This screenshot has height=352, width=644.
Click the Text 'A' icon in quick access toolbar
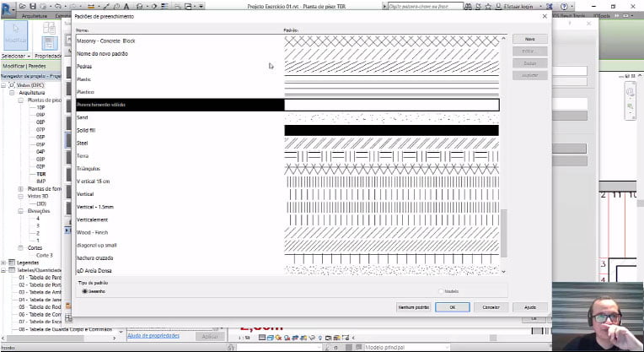click(x=126, y=6)
